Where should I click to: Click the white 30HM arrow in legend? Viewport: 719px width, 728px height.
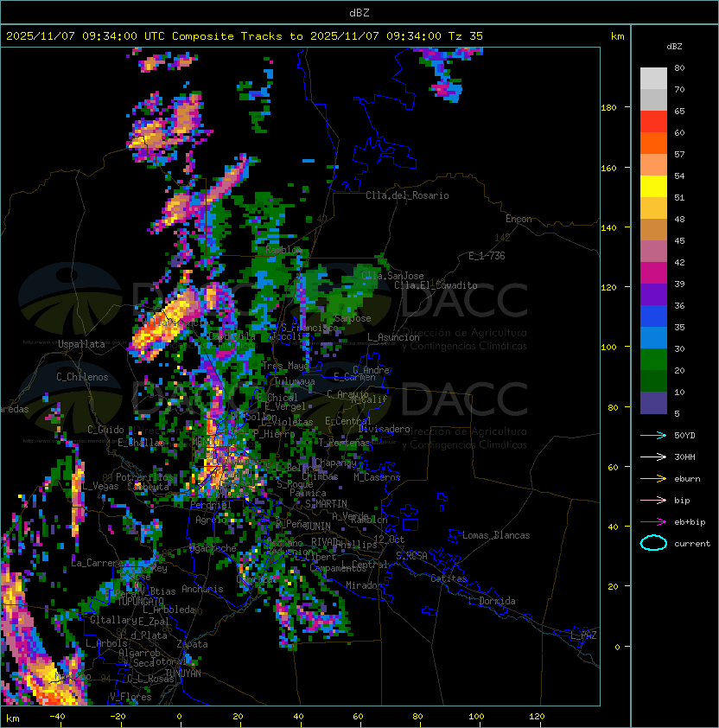click(653, 457)
